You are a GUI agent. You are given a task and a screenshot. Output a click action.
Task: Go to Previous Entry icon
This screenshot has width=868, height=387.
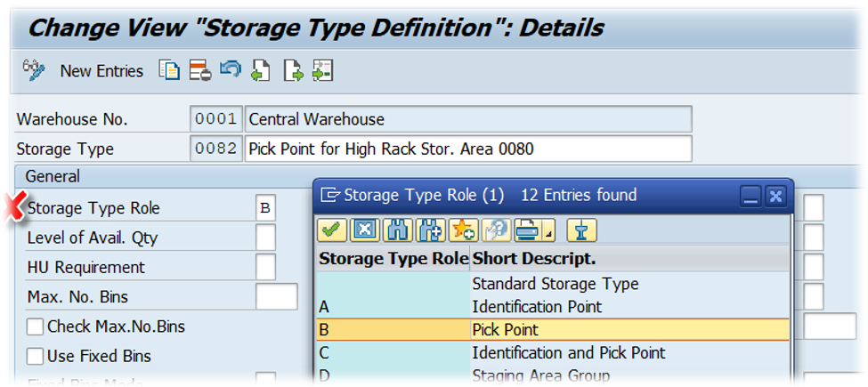(x=261, y=71)
